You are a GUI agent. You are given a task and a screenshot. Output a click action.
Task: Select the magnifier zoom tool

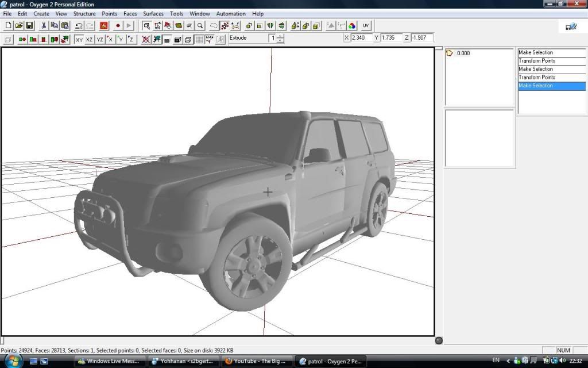[200, 25]
